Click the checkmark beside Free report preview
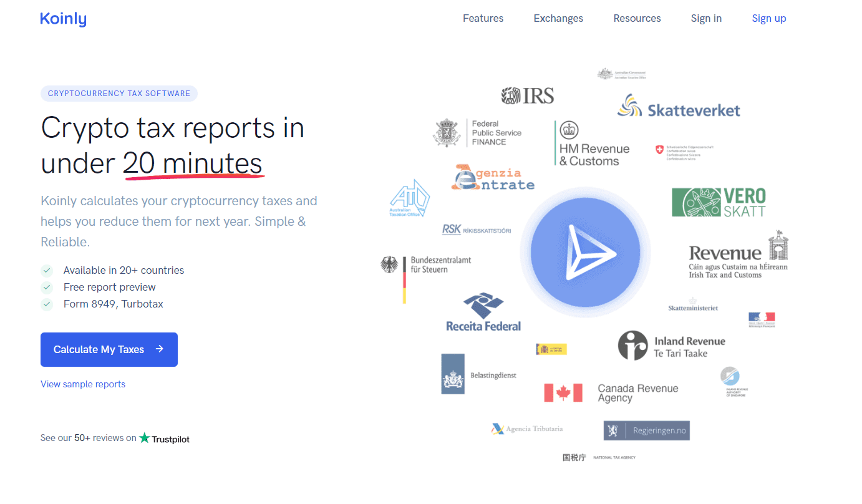 tap(47, 288)
